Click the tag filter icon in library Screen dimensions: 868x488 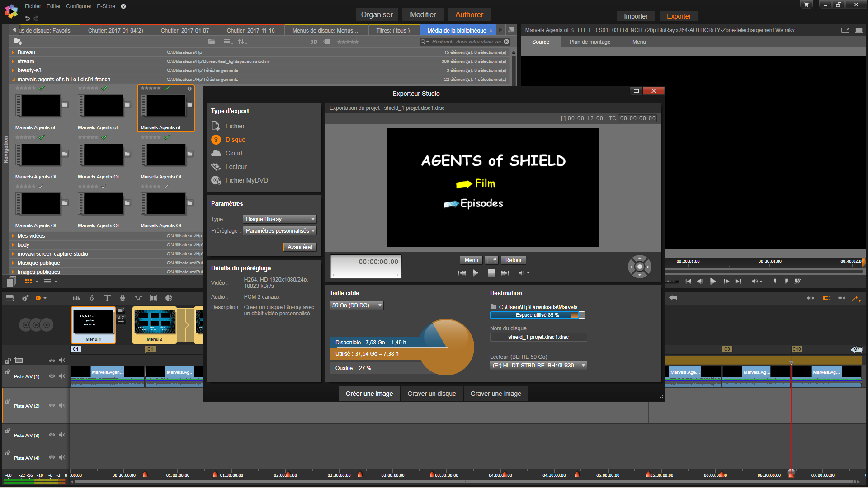point(327,42)
